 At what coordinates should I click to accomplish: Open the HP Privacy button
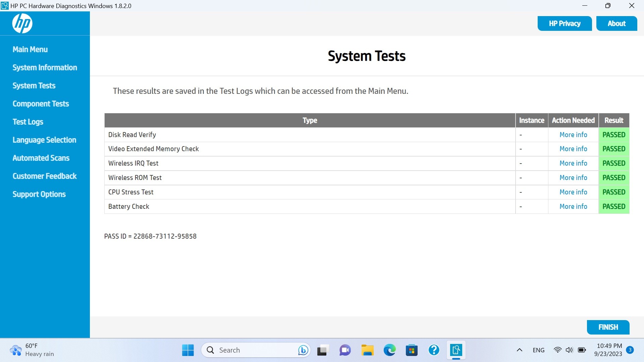tap(565, 23)
